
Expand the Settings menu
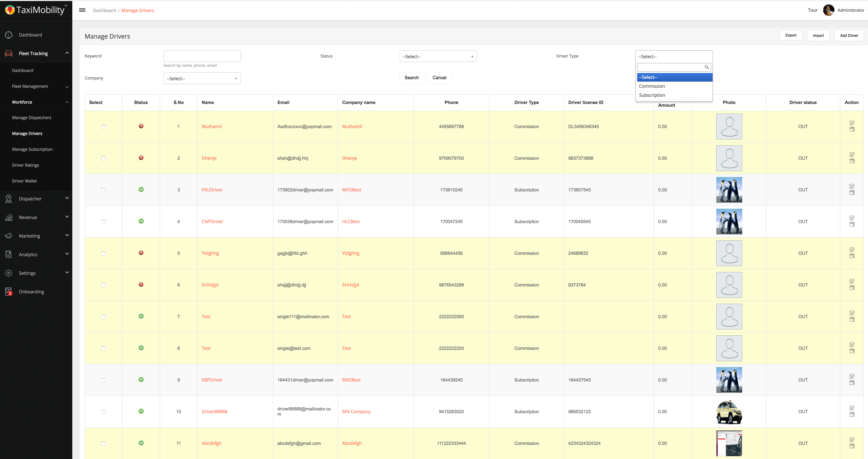click(x=67, y=272)
